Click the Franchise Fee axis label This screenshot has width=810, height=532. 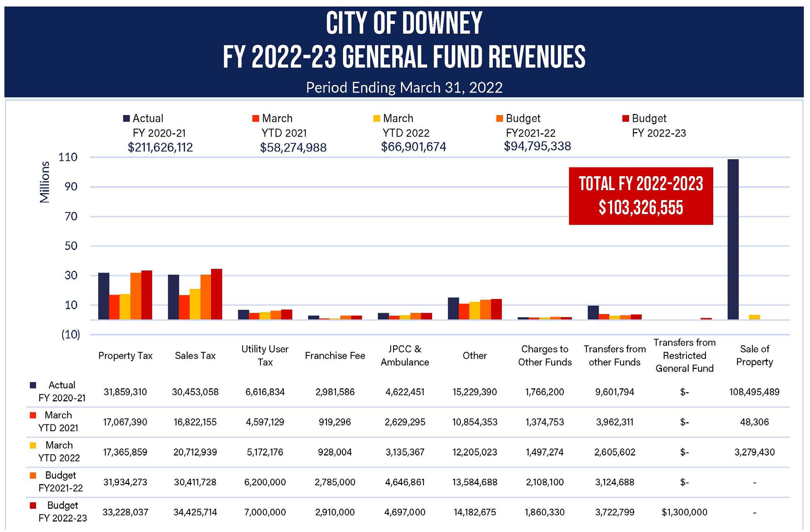(x=335, y=355)
